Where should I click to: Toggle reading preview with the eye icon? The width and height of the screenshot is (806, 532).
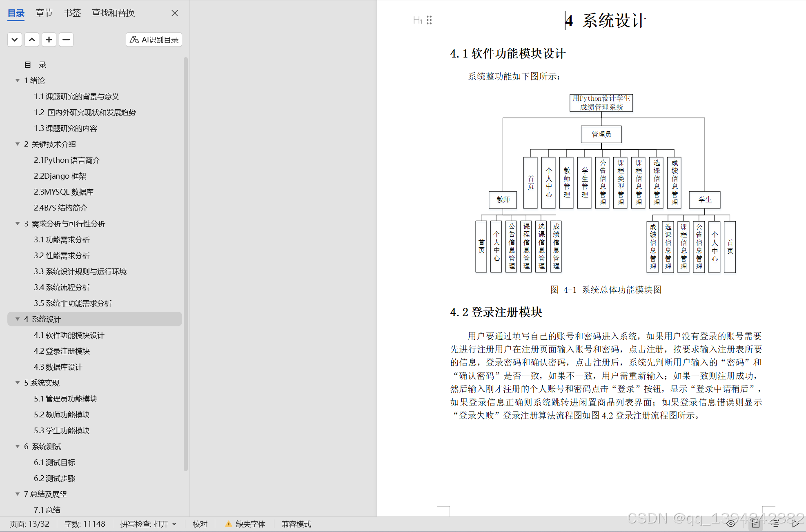click(731, 524)
